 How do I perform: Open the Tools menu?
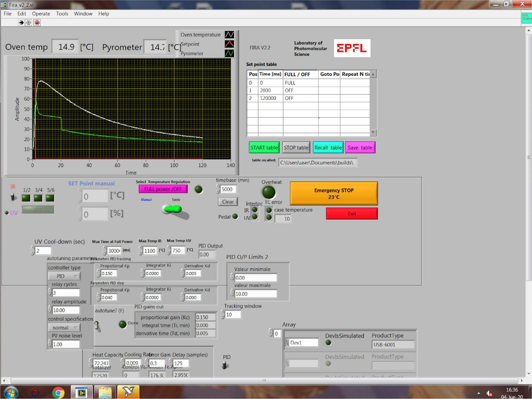(62, 13)
